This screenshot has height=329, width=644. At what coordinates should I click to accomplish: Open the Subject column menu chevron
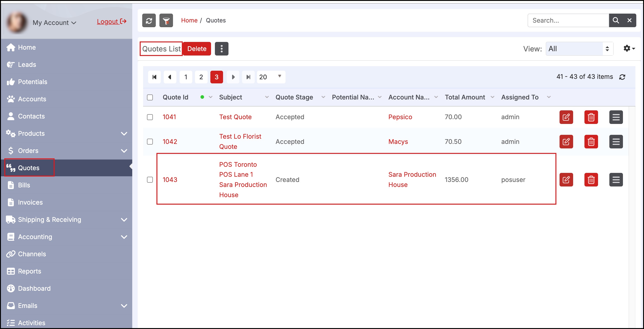coord(267,97)
